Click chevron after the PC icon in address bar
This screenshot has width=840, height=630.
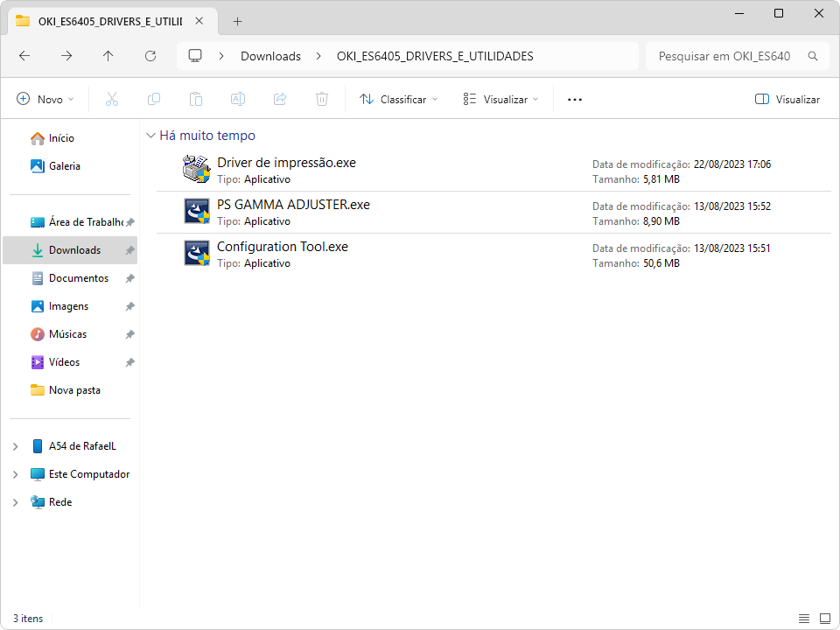pos(221,56)
